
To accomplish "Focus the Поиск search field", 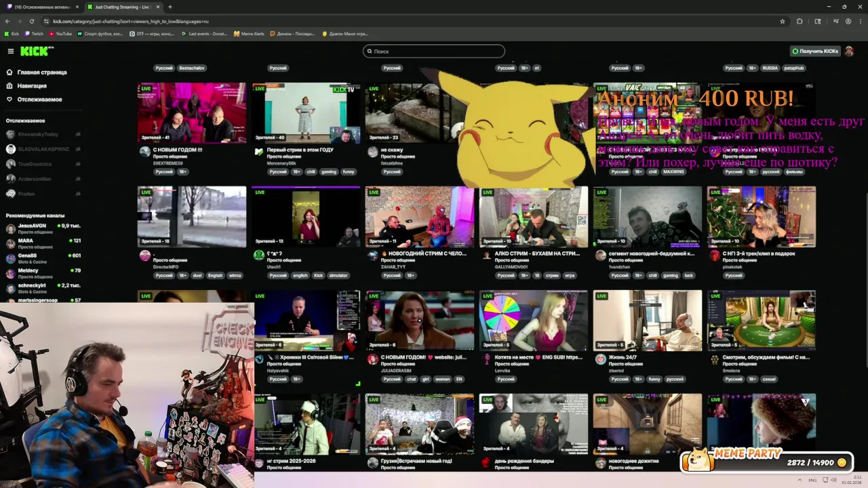I will [x=434, y=52].
